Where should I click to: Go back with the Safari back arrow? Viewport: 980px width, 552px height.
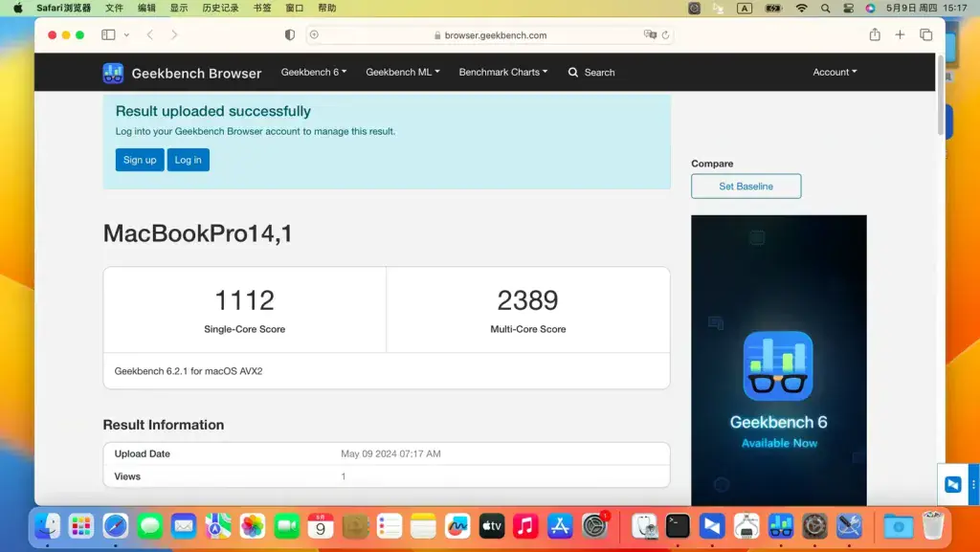coord(150,35)
